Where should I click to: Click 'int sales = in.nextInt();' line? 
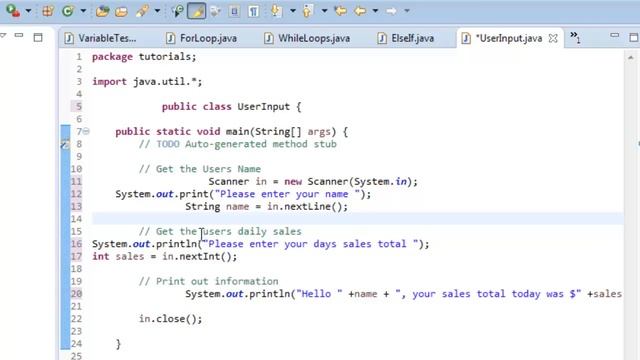(x=164, y=257)
